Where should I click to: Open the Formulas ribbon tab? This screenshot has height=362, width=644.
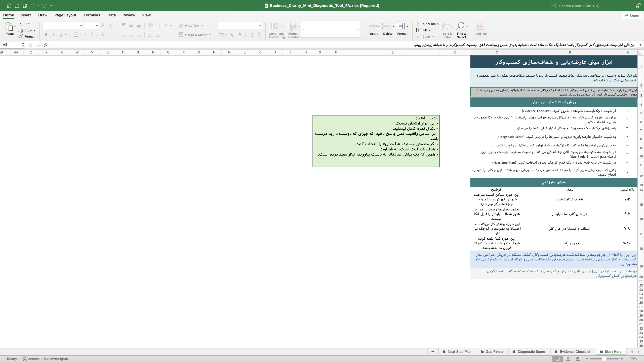[x=92, y=15]
